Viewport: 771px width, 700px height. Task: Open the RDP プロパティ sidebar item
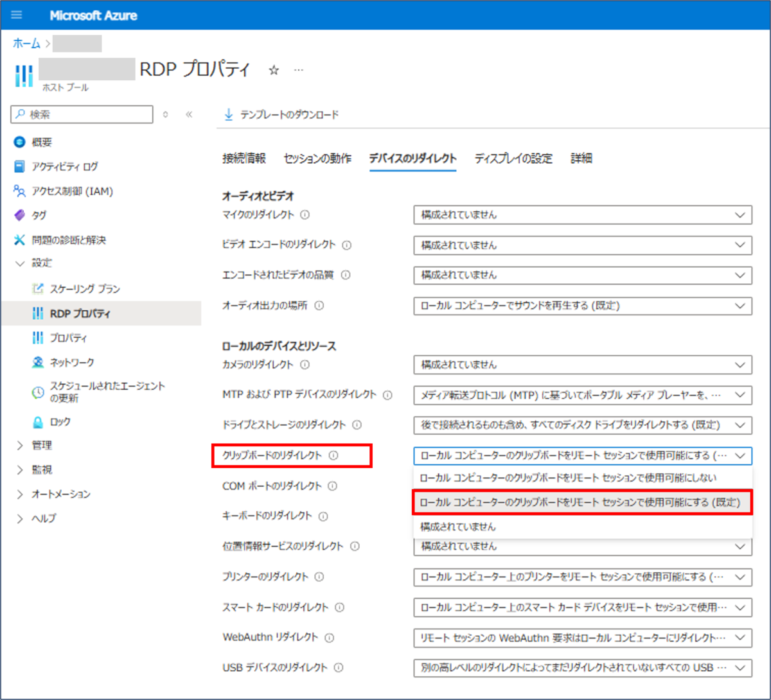101,313
